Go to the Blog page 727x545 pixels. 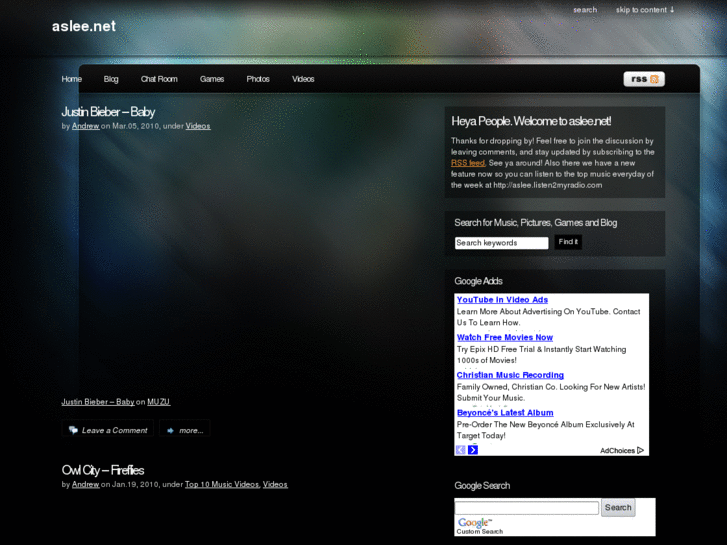pos(111,79)
